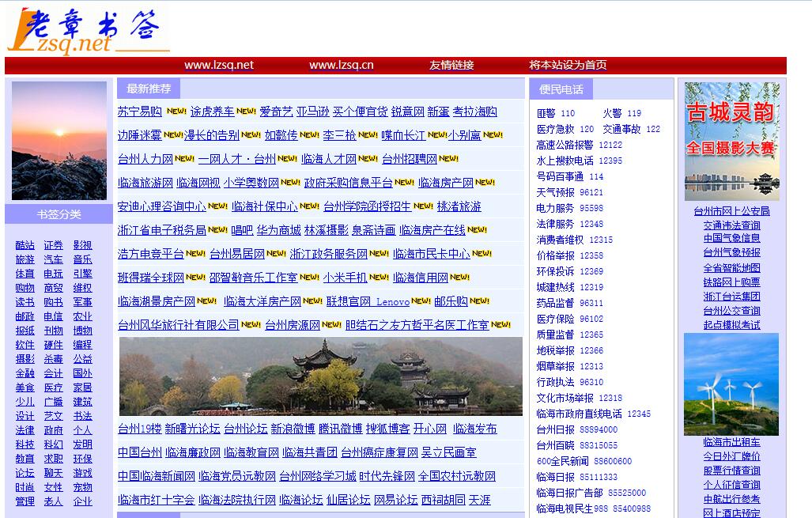
Task: Visit 新浪微博 link
Action: pos(293,429)
